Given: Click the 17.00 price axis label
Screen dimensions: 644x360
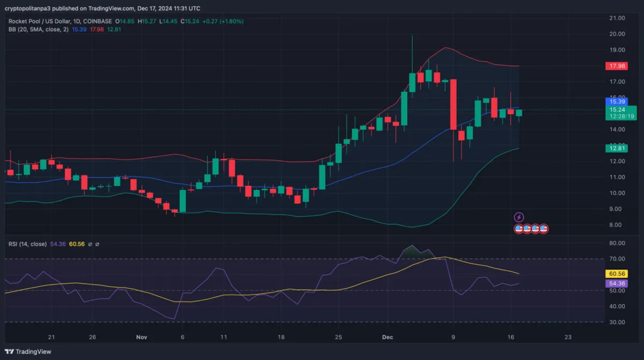Looking at the screenshot, I should point(617,82).
